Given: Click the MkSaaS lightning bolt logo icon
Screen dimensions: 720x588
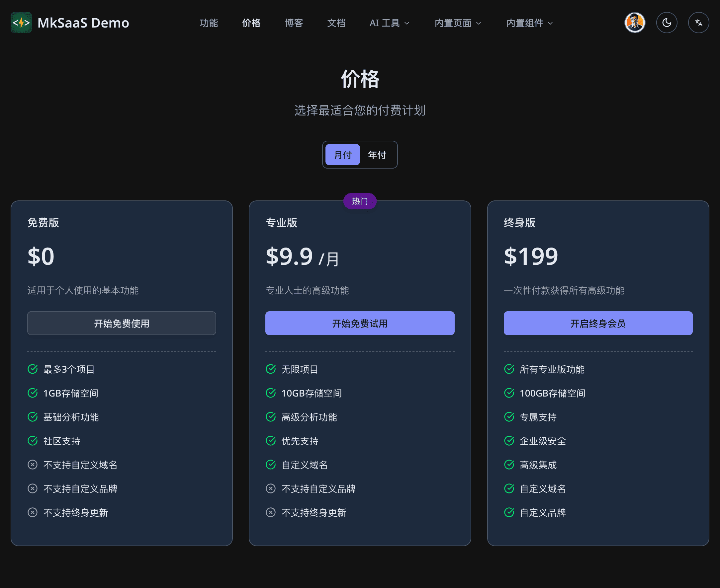Looking at the screenshot, I should pos(21,23).
